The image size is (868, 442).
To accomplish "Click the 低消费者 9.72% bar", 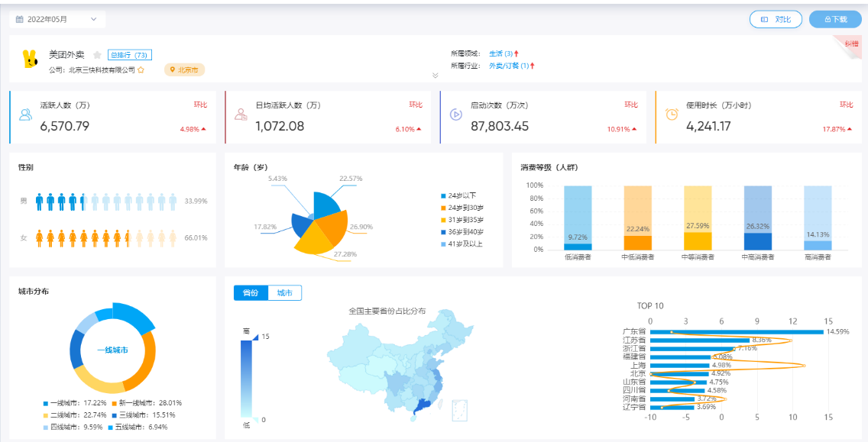I will point(578,246).
